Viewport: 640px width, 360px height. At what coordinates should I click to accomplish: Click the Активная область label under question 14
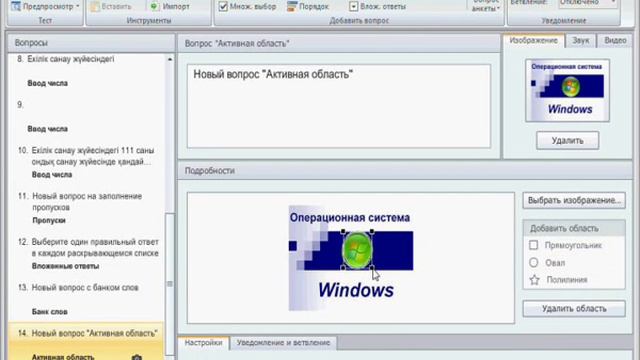63,357
